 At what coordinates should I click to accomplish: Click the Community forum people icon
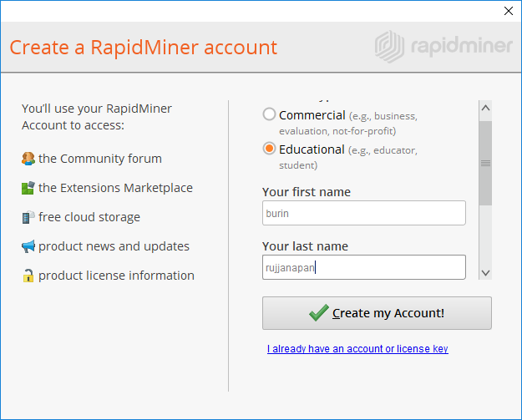pyautogui.click(x=28, y=159)
